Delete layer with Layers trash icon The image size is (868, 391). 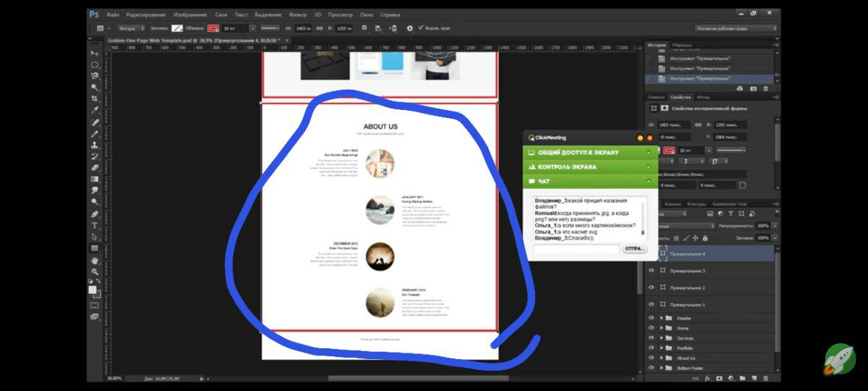coord(766,378)
